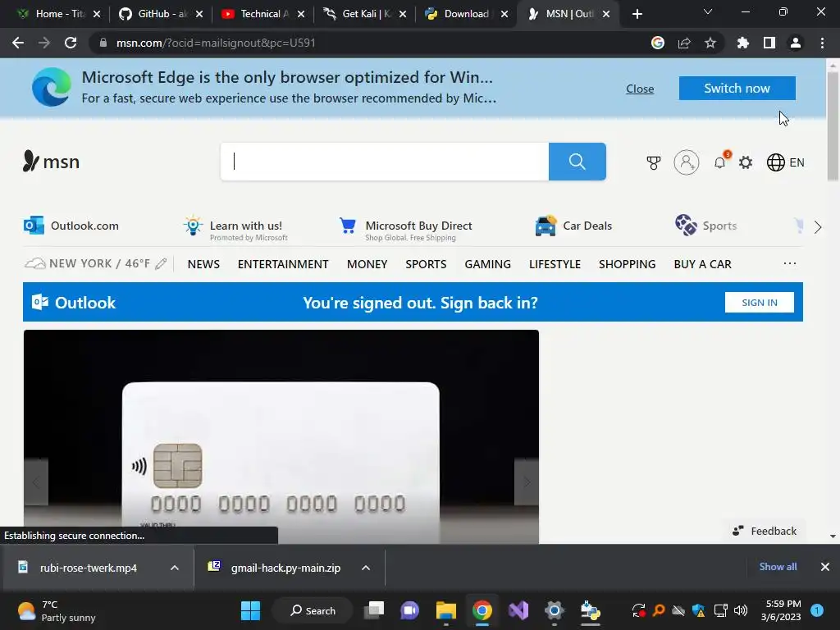Open the Outlook.com quick link

click(71, 226)
